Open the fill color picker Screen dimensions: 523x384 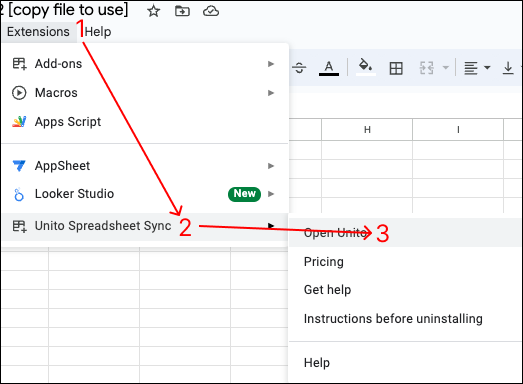[366, 67]
